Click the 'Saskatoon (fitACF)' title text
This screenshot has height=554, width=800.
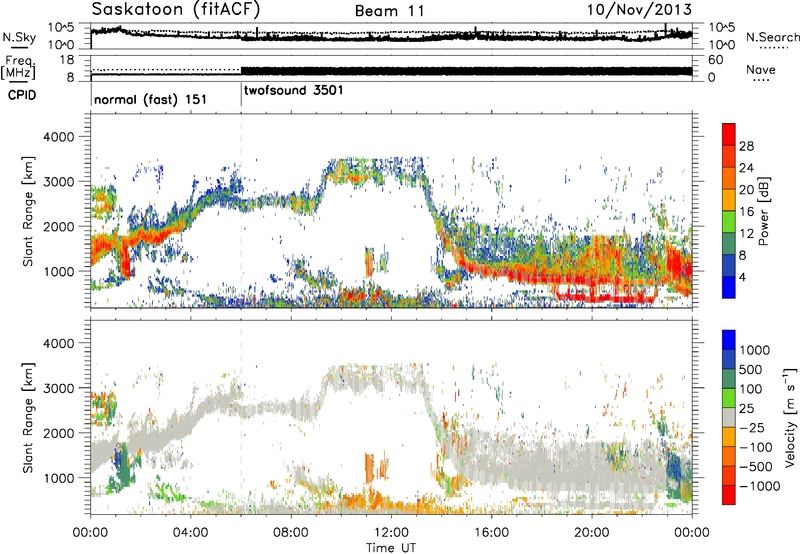(x=175, y=9)
